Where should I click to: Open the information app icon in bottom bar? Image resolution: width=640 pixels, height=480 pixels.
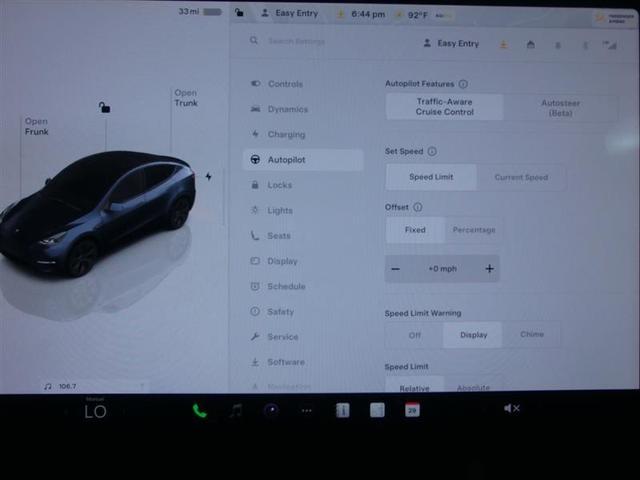click(x=342, y=410)
